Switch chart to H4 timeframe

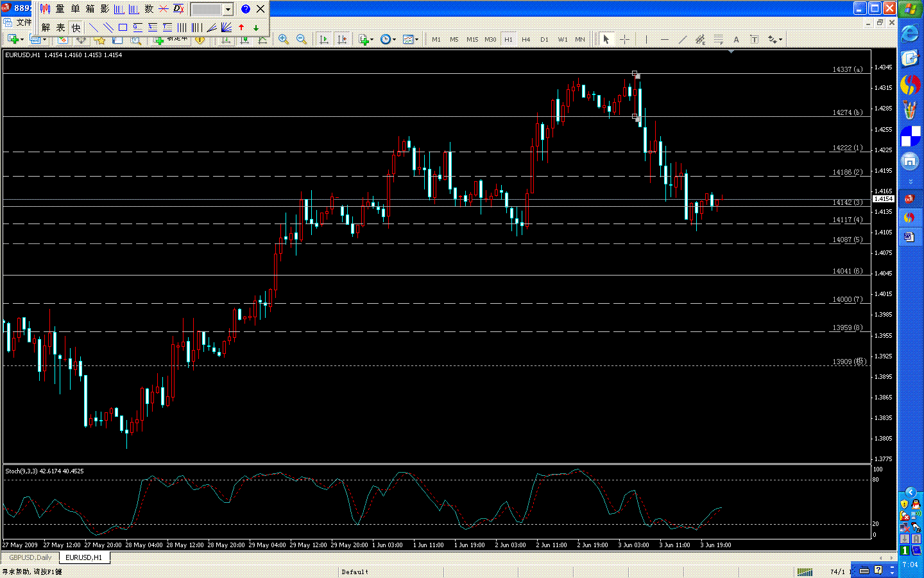pyautogui.click(x=526, y=40)
